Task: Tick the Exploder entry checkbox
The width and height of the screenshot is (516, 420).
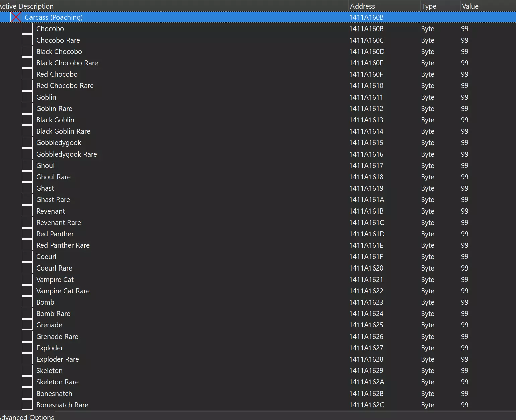Action: click(27, 348)
